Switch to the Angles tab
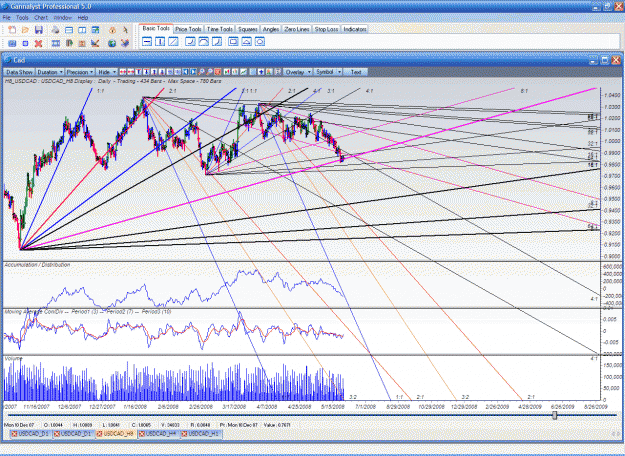The height and width of the screenshot is (456, 625). (x=271, y=29)
